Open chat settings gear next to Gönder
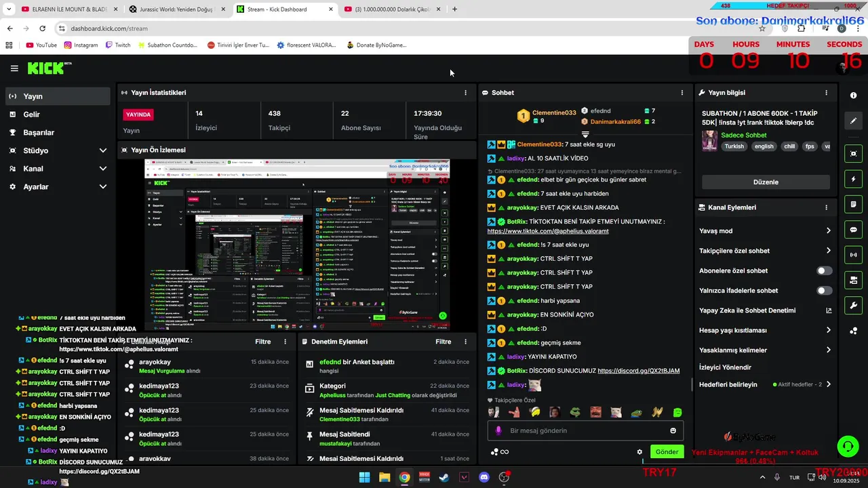This screenshot has height=488, width=868. 639,452
